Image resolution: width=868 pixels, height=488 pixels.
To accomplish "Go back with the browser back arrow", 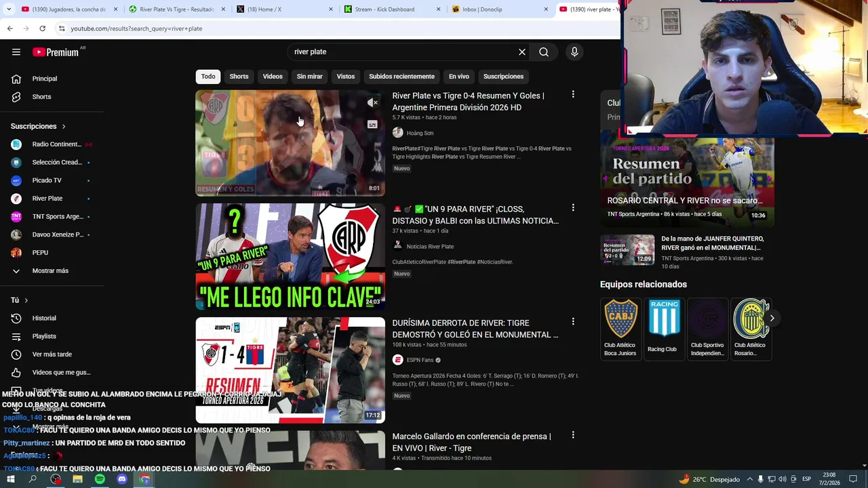I will (x=9, y=28).
